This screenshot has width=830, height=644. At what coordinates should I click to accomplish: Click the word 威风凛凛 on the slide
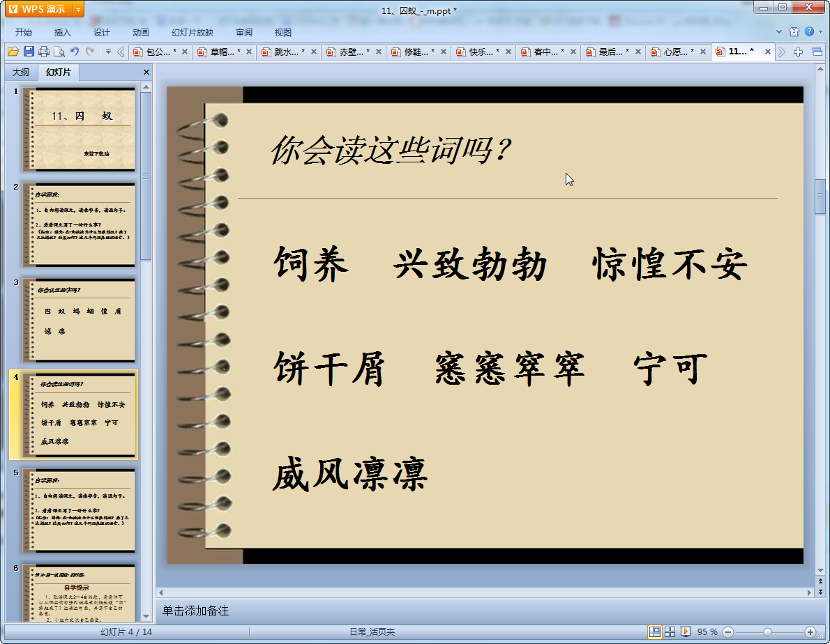pyautogui.click(x=350, y=474)
